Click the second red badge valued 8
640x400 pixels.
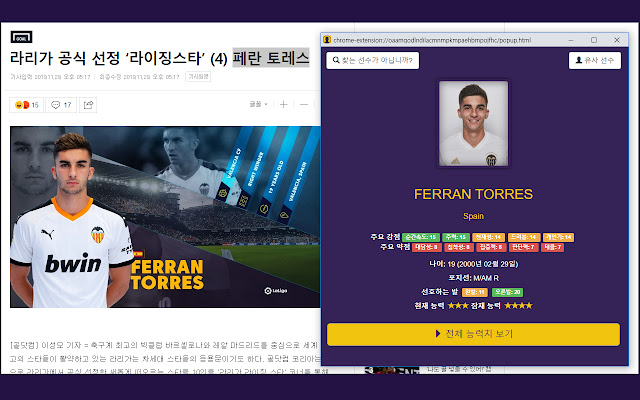[x=459, y=247]
